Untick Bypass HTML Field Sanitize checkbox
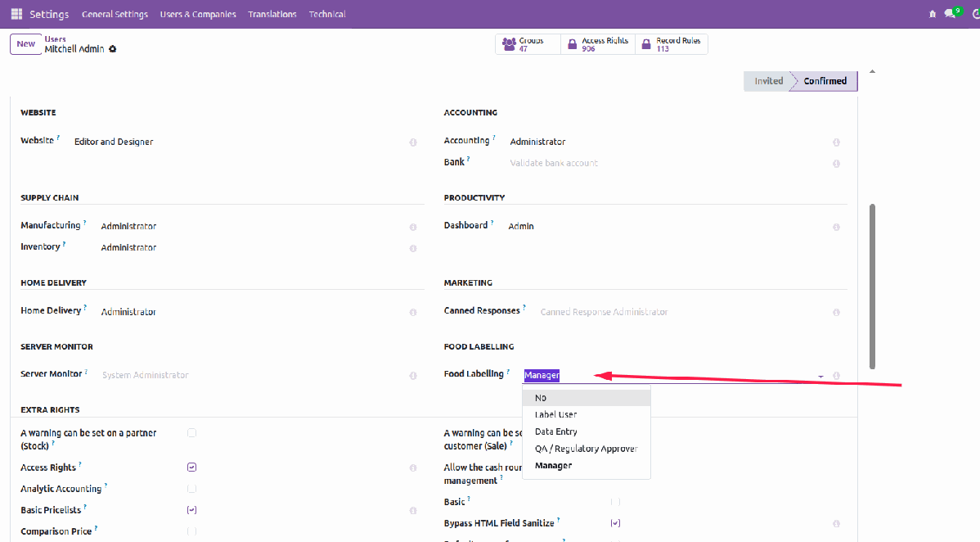Image resolution: width=980 pixels, height=542 pixels. click(x=616, y=523)
